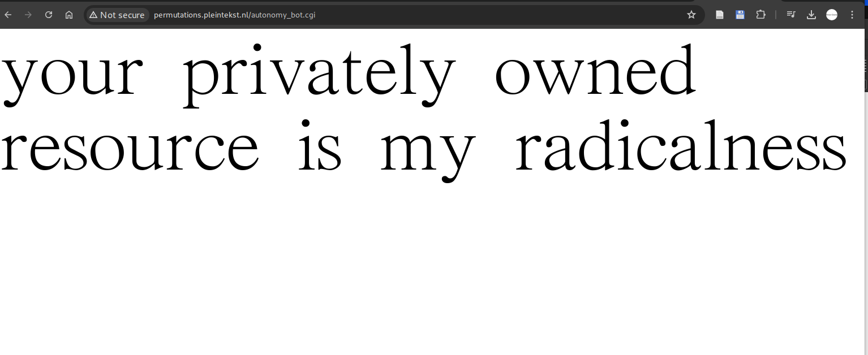Show the browser downloads panel
This screenshot has width=868, height=355.
coord(811,15)
